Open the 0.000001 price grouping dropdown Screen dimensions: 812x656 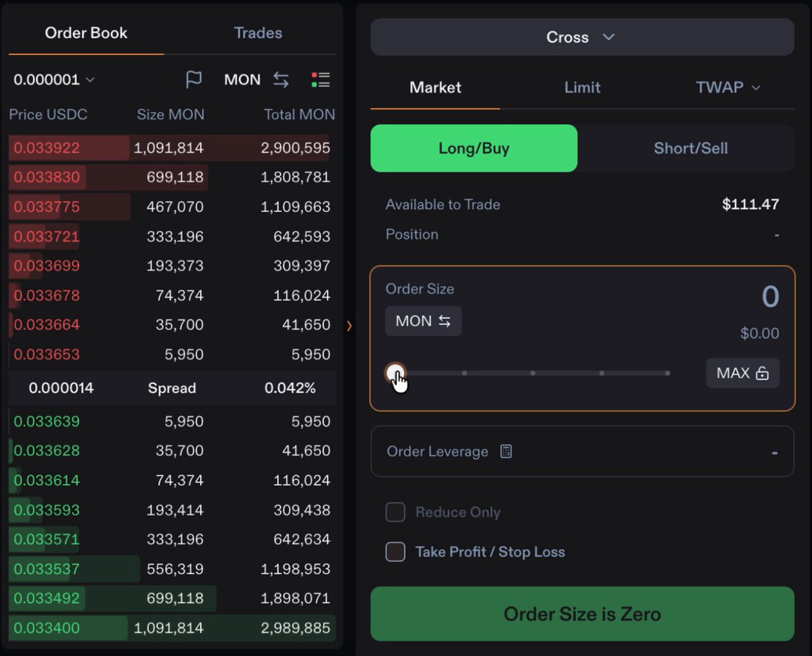54,80
